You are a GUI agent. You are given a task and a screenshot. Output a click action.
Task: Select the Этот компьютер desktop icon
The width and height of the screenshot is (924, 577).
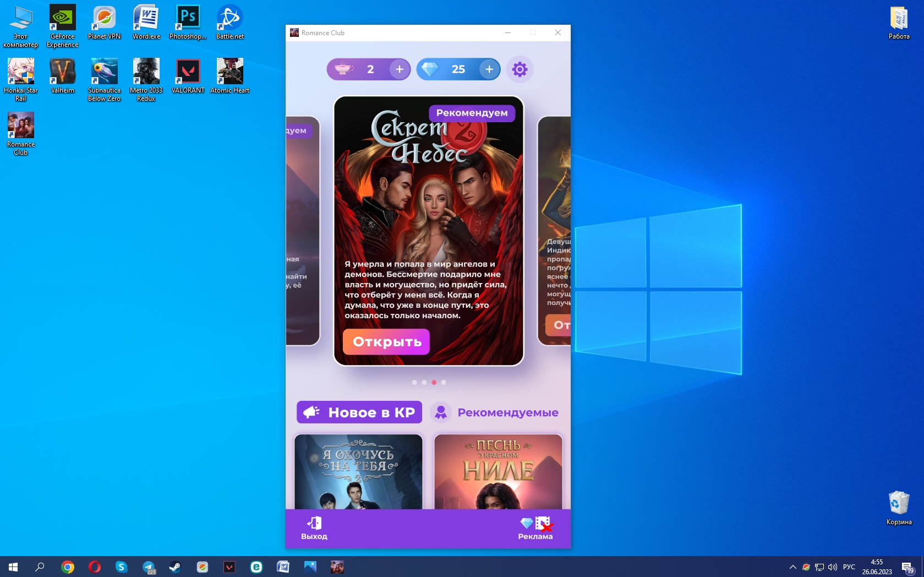click(21, 26)
